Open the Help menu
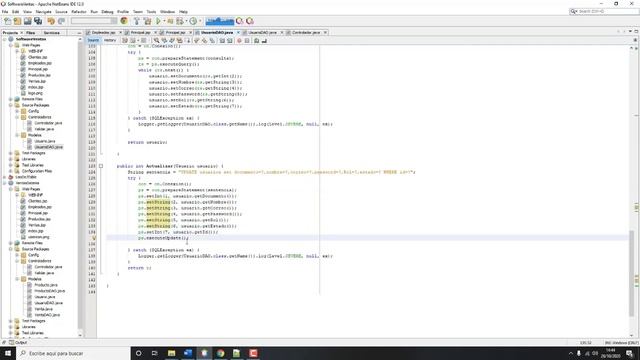This screenshot has height=360, width=640. click(183, 12)
